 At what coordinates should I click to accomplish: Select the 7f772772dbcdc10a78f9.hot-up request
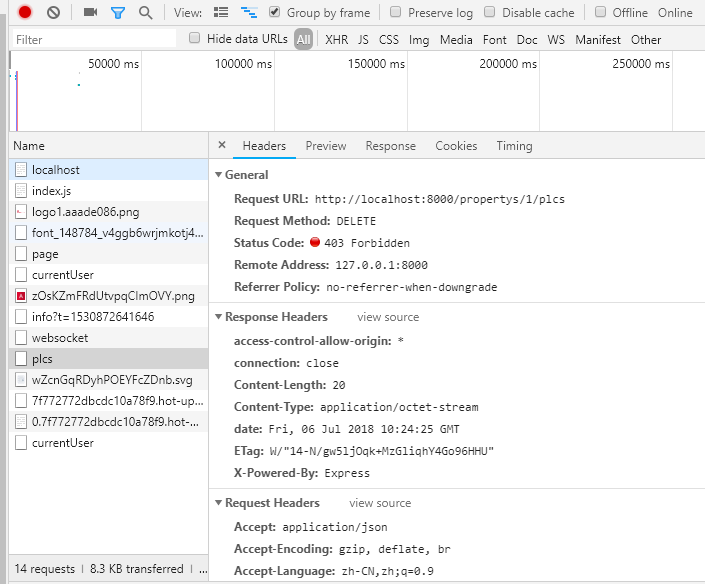pos(108,401)
